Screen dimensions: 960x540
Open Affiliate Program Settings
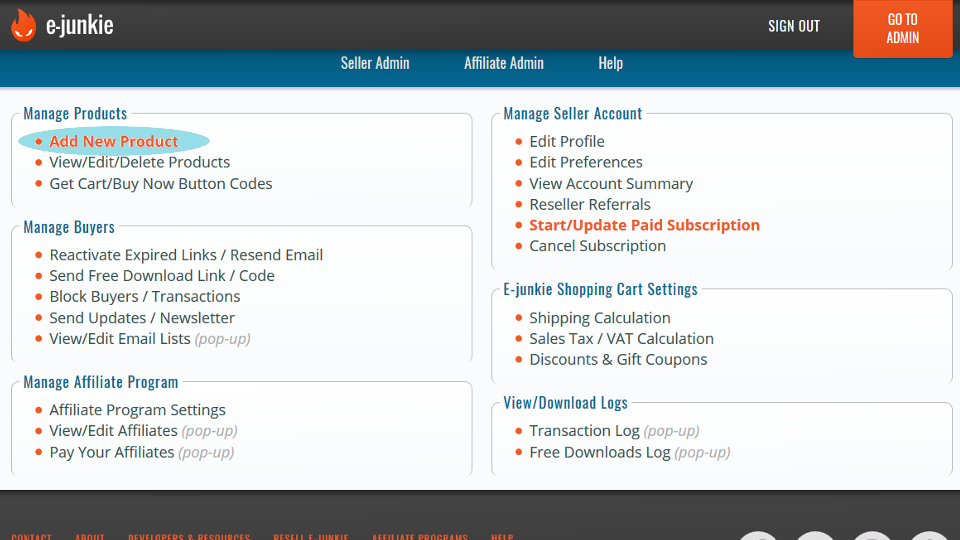pos(138,410)
